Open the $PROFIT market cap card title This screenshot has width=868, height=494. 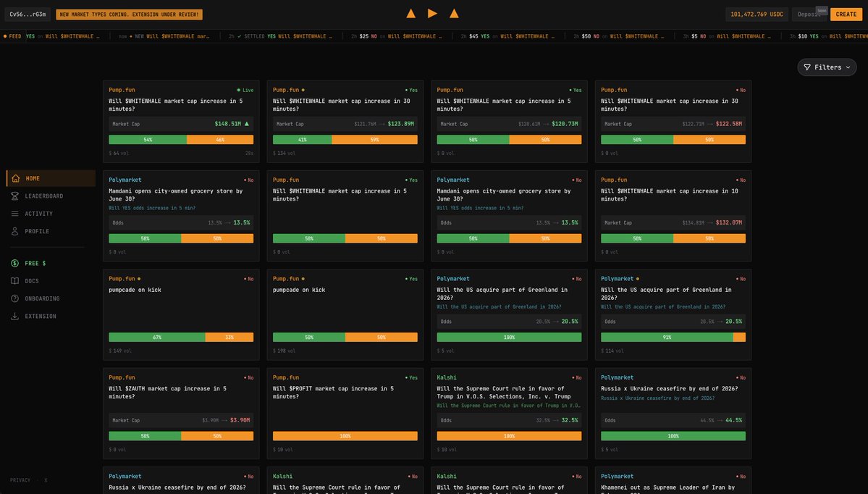pos(333,392)
